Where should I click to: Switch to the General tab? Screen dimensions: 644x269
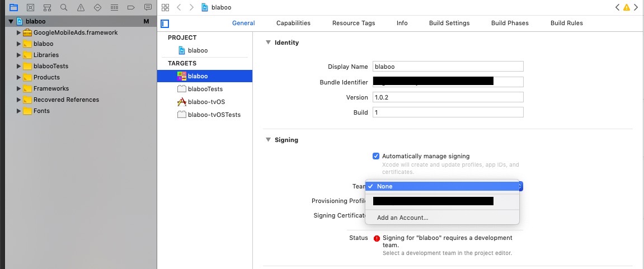(243, 23)
